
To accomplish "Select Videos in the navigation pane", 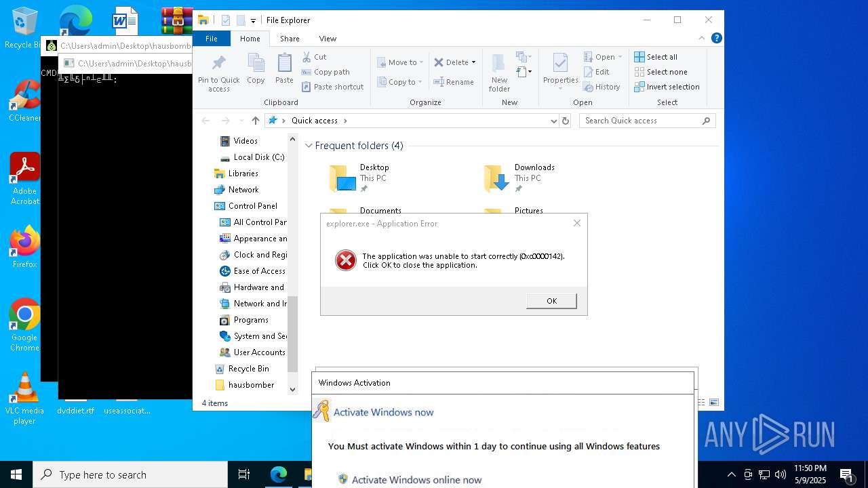I will point(245,141).
